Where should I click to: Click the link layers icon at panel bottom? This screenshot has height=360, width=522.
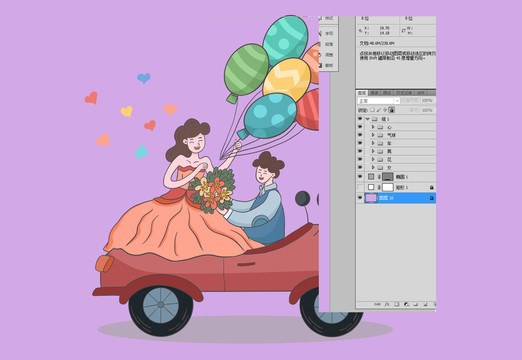(x=377, y=304)
